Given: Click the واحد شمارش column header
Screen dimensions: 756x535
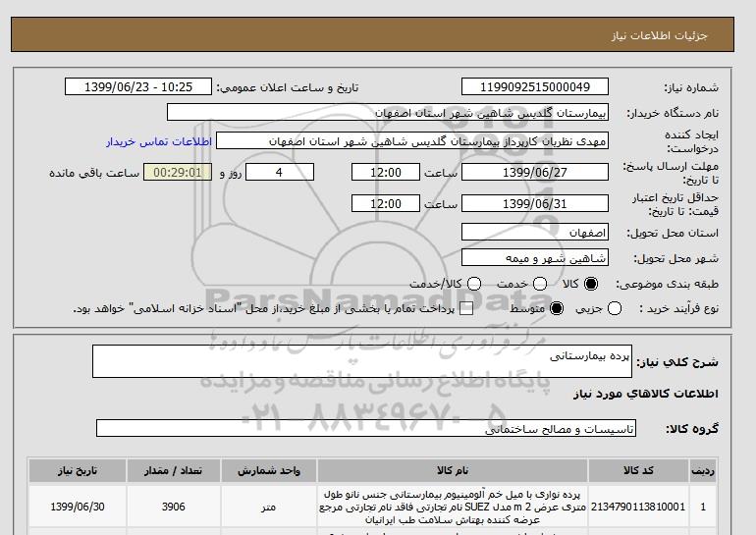Looking at the screenshot, I should [269, 471].
